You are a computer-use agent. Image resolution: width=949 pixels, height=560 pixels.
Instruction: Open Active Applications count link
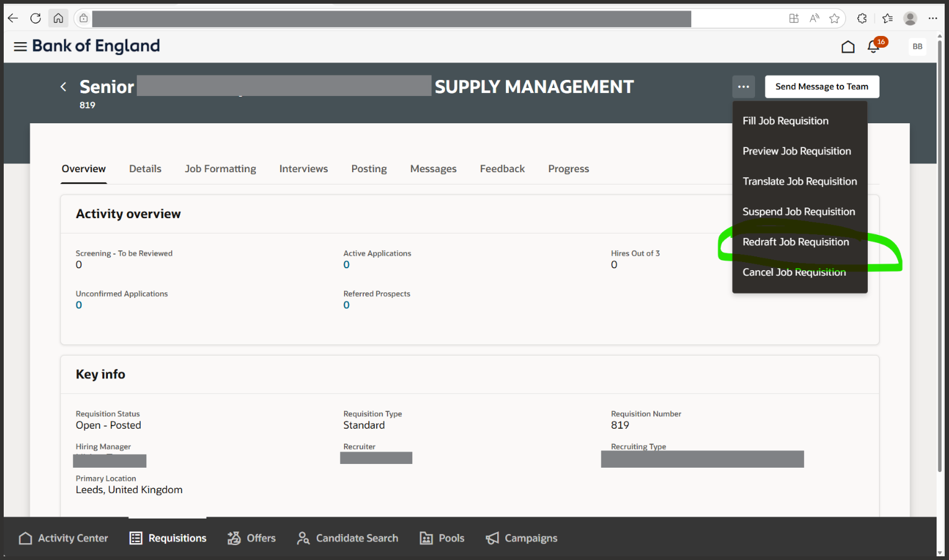pos(346,265)
